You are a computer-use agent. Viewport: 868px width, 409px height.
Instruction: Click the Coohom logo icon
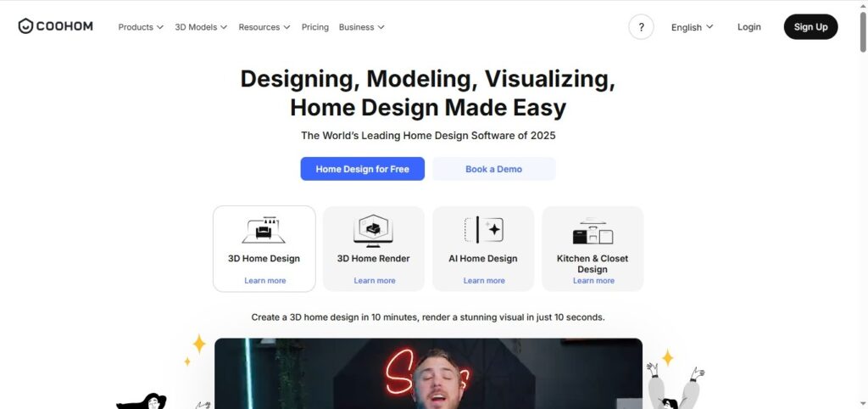point(25,26)
